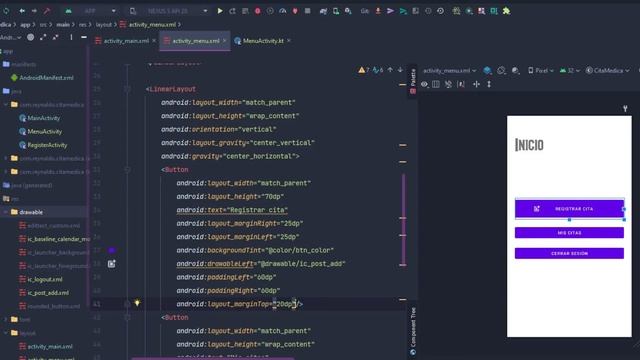Fold the LinearLayout code block
Screen dimensions: 640x360
[127, 89]
